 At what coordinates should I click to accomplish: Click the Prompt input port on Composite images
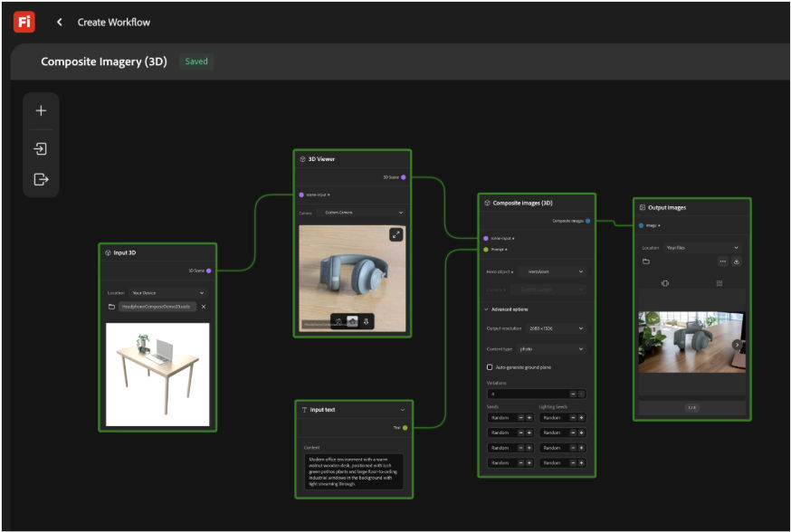click(x=486, y=250)
